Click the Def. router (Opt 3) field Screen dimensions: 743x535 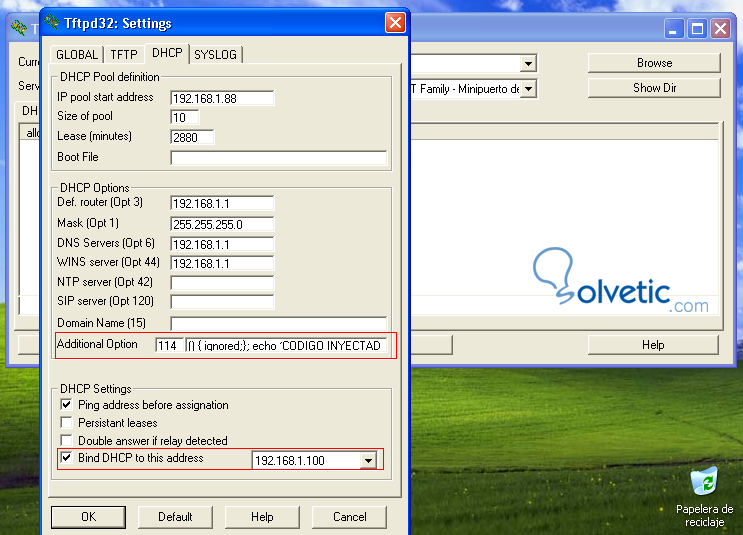pos(222,203)
